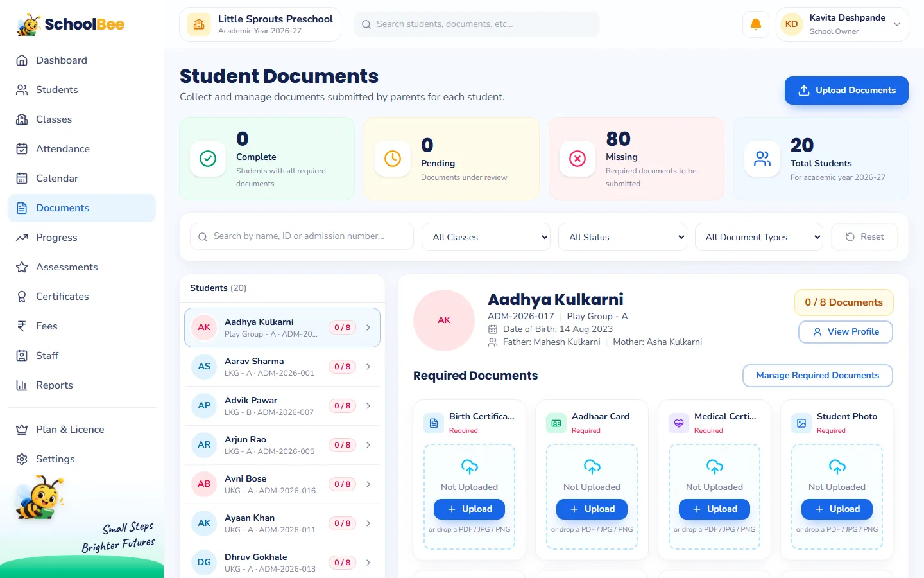This screenshot has height=578, width=924.
Task: Click the Settings gear icon
Action: coord(22,459)
